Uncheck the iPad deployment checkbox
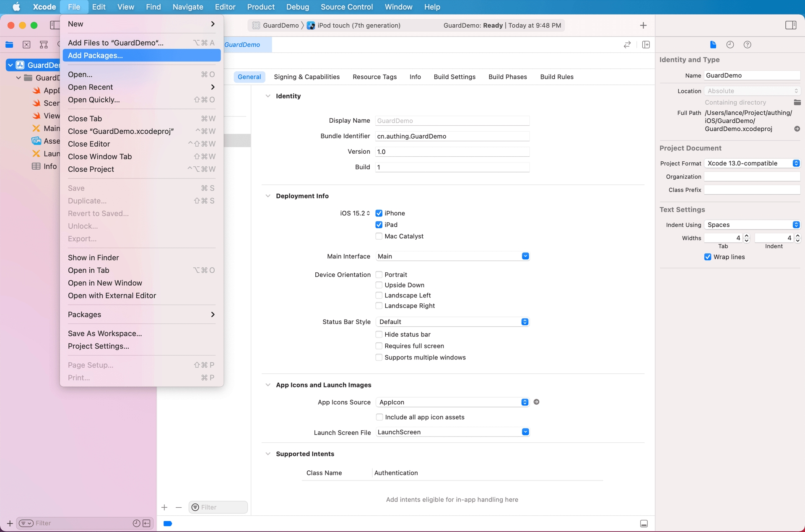805x532 pixels. point(379,225)
